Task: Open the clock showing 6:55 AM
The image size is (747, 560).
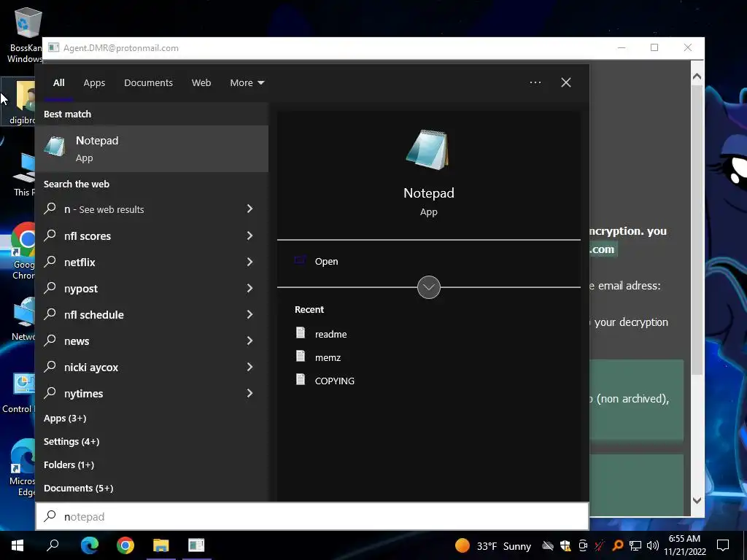Action: [x=684, y=545]
